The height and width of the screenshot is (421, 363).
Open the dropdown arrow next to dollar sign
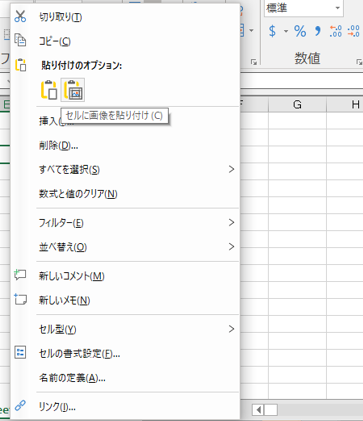coord(286,31)
